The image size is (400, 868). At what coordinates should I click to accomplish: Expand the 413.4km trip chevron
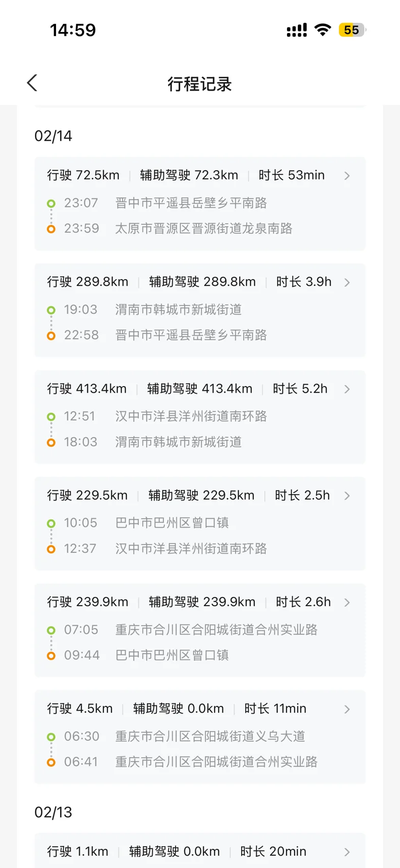click(347, 389)
